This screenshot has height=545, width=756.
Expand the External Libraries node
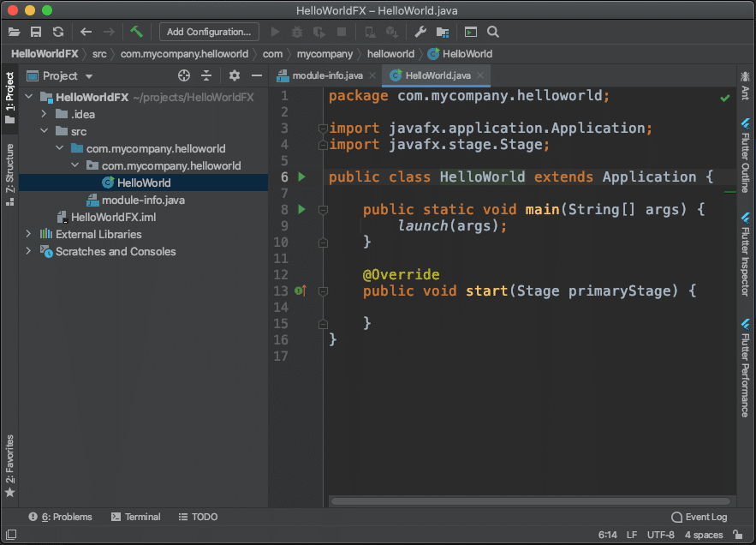point(28,234)
